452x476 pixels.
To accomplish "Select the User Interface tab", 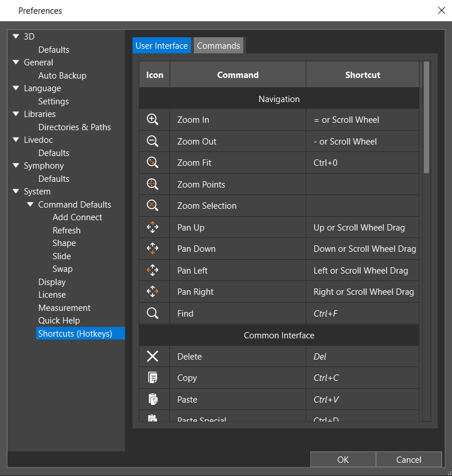I will coord(162,45).
